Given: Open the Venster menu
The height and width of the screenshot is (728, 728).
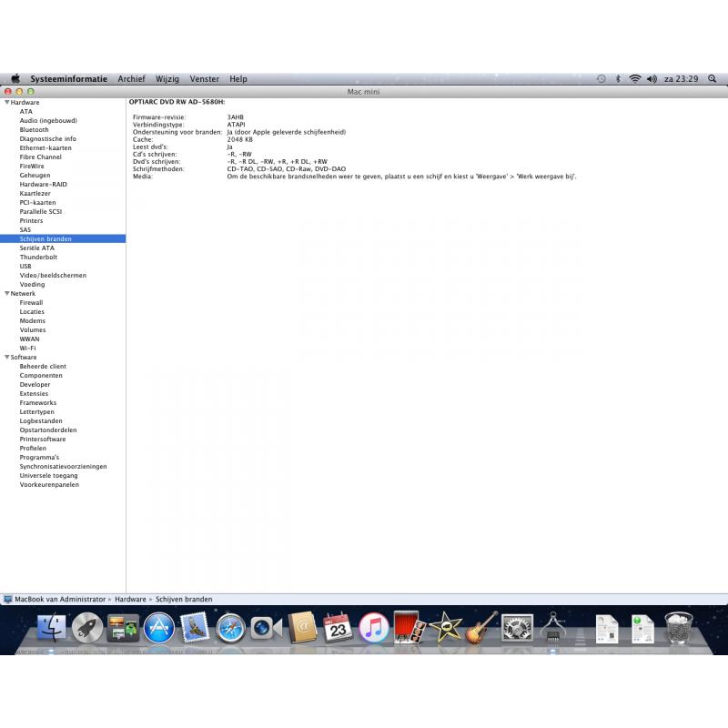Looking at the screenshot, I should [204, 79].
